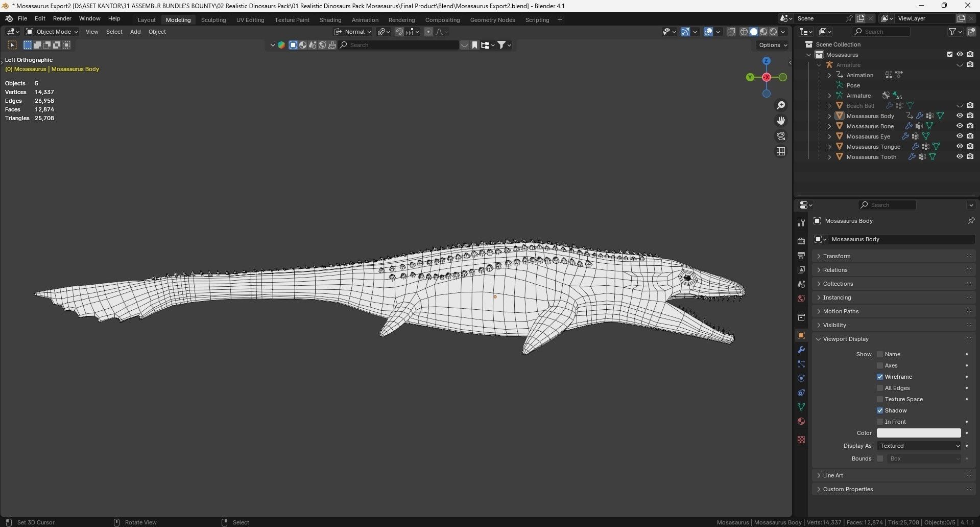Hide Mosasaurus Tooth in the viewport
This screenshot has height=527, width=980.
(x=960, y=157)
